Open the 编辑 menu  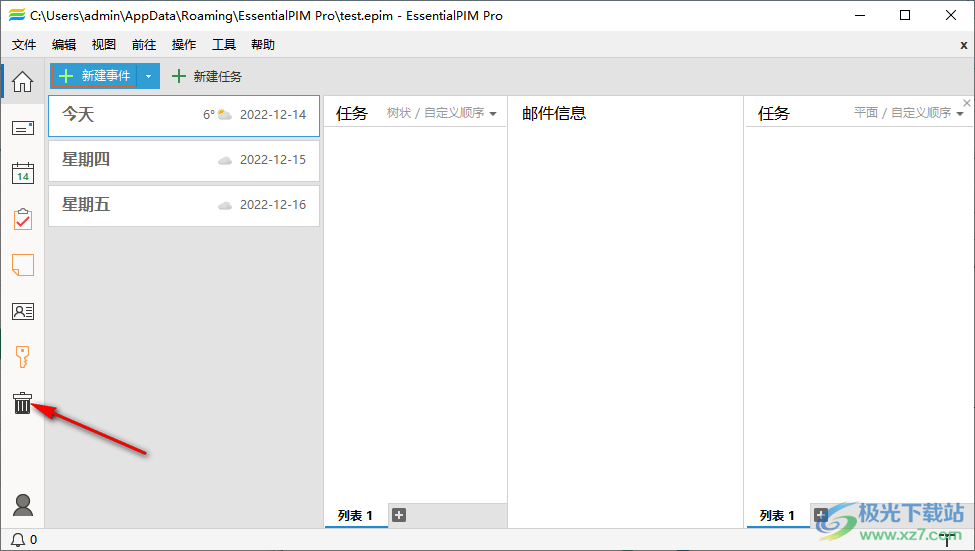tap(64, 45)
